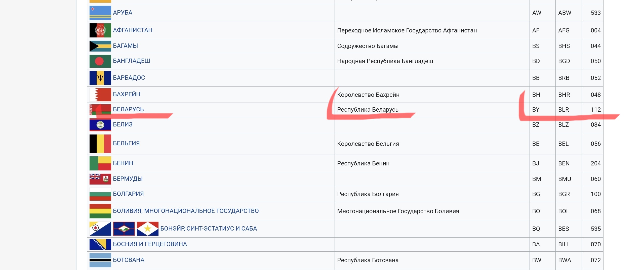Image resolution: width=644 pixels, height=270 pixels.
Task: Click the Aruba flag icon
Action: point(100,13)
